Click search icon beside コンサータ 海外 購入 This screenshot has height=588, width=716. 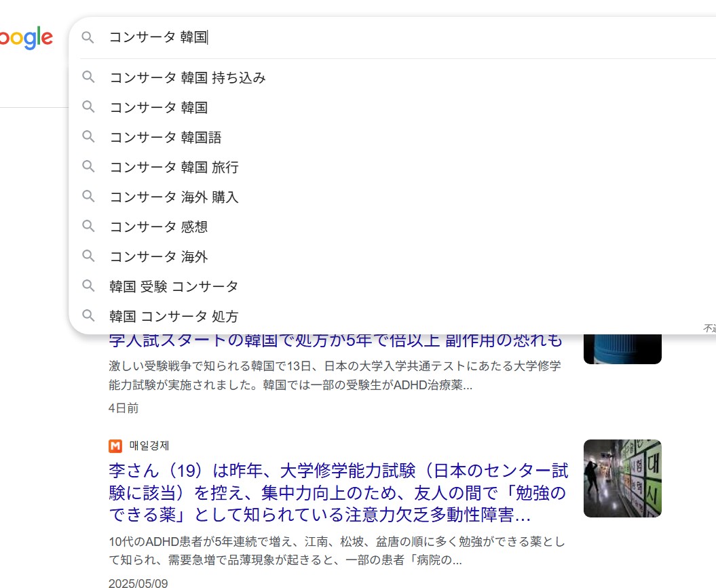point(88,197)
